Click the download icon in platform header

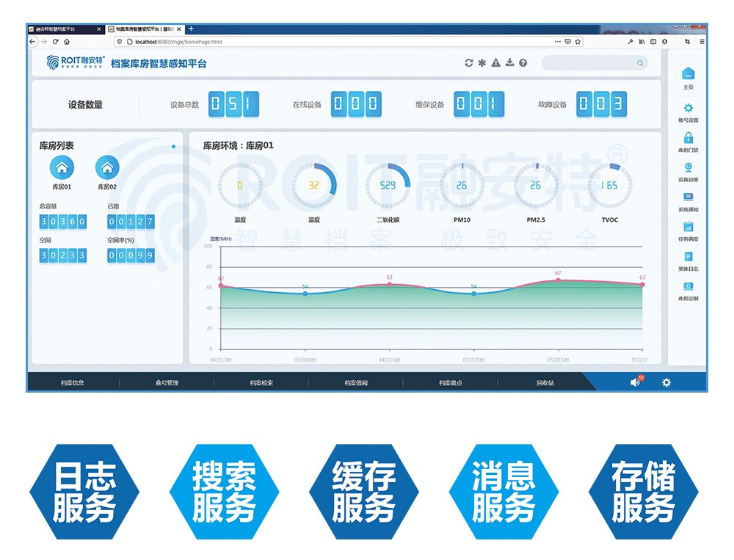(509, 63)
